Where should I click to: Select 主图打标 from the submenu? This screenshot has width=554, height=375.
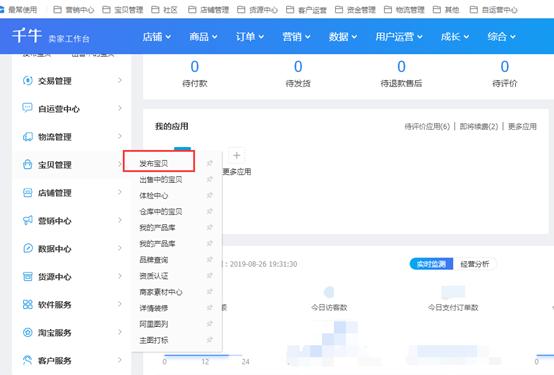coord(154,340)
